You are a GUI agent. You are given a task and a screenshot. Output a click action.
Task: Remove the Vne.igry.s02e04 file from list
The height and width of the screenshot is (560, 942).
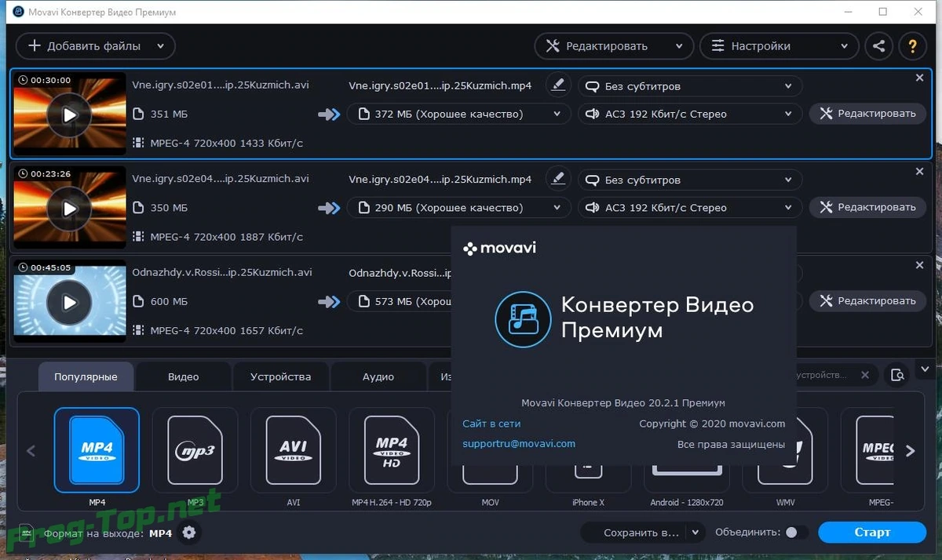coord(920,171)
